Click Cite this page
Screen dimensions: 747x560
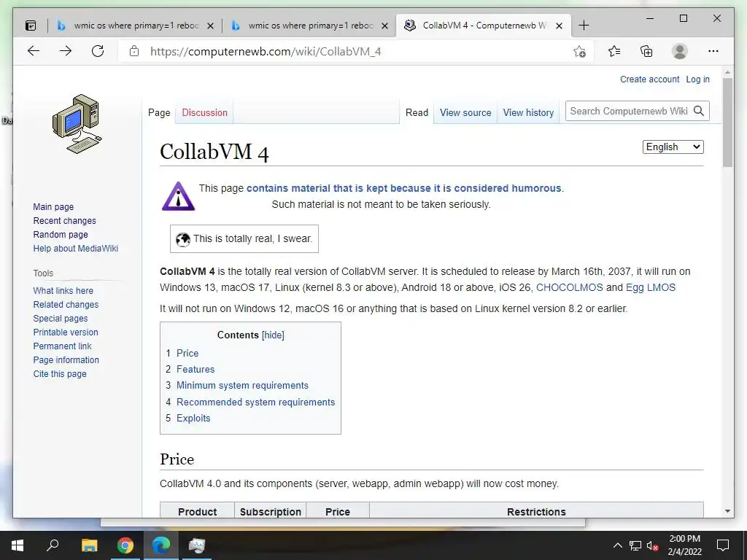[60, 373]
